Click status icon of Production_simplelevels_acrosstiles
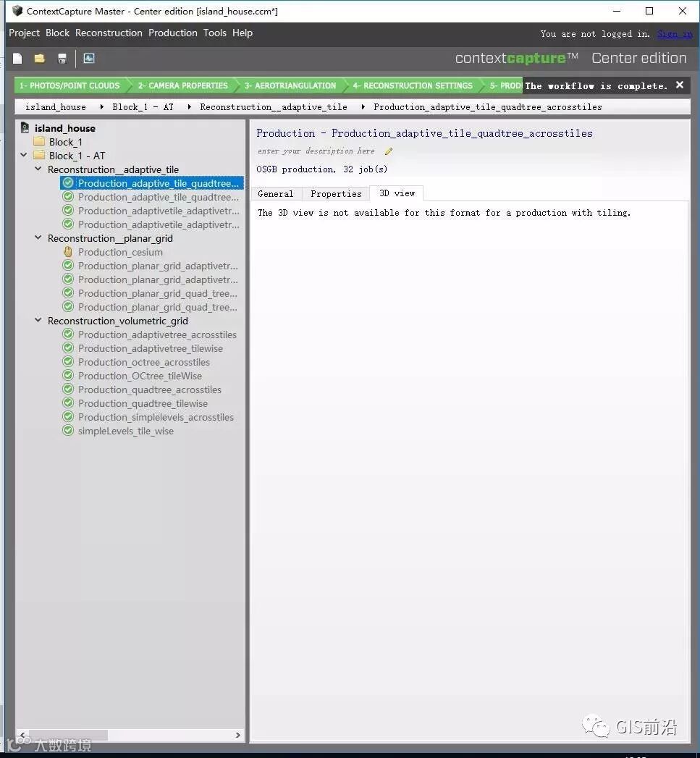This screenshot has height=758, width=700. coord(68,417)
